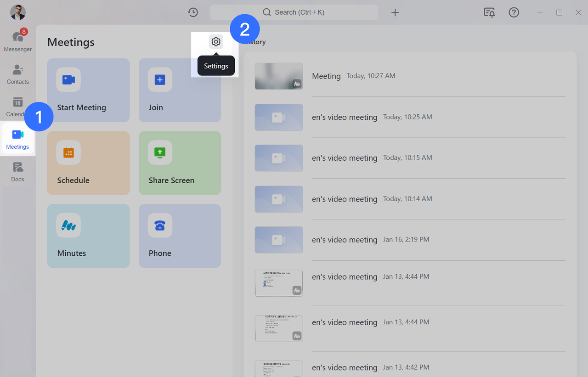Click the user profile avatar
This screenshot has height=377, width=588.
click(x=18, y=12)
